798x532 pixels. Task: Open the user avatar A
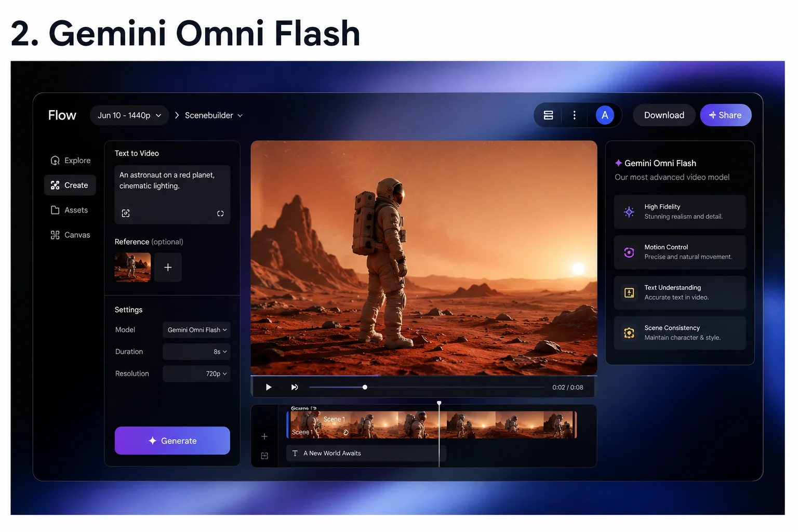pos(605,115)
